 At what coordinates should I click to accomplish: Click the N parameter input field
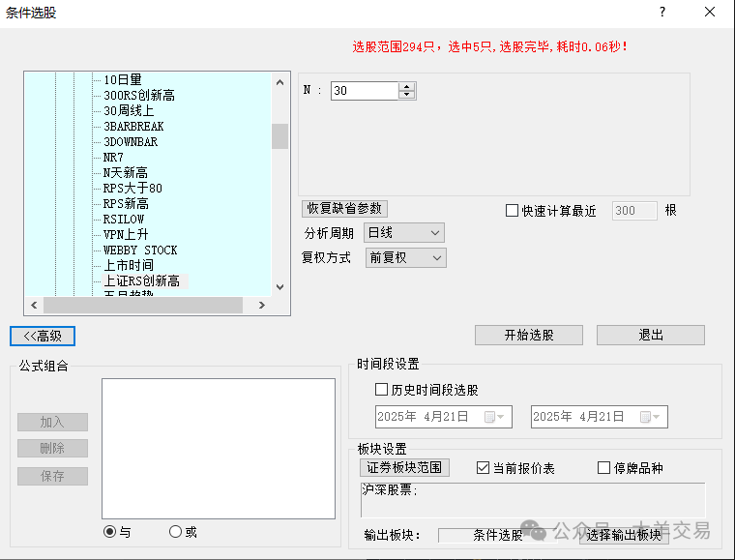pos(365,91)
